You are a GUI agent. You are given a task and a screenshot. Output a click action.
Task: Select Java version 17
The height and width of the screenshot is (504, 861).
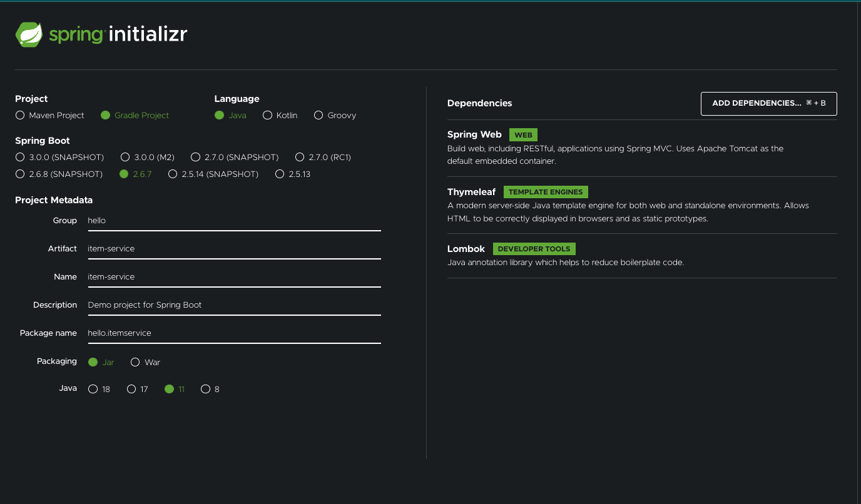(131, 389)
